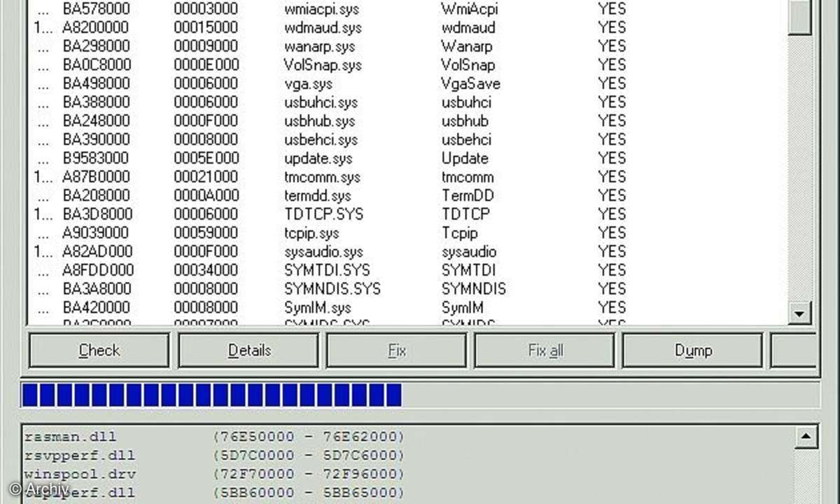Select the TDTCP.SYS file name
Viewport: 840px width, 504px height.
click(323, 214)
